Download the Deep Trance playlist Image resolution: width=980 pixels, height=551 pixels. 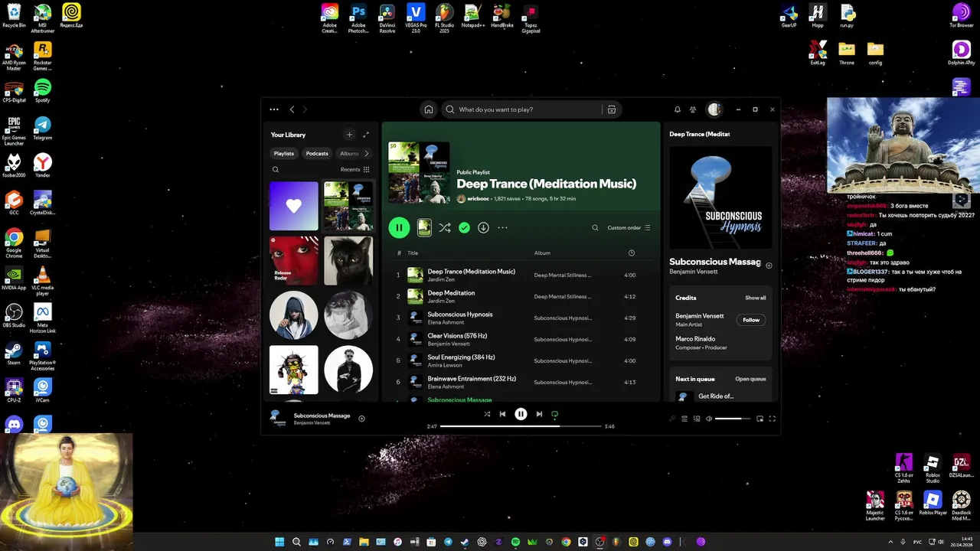tap(483, 227)
